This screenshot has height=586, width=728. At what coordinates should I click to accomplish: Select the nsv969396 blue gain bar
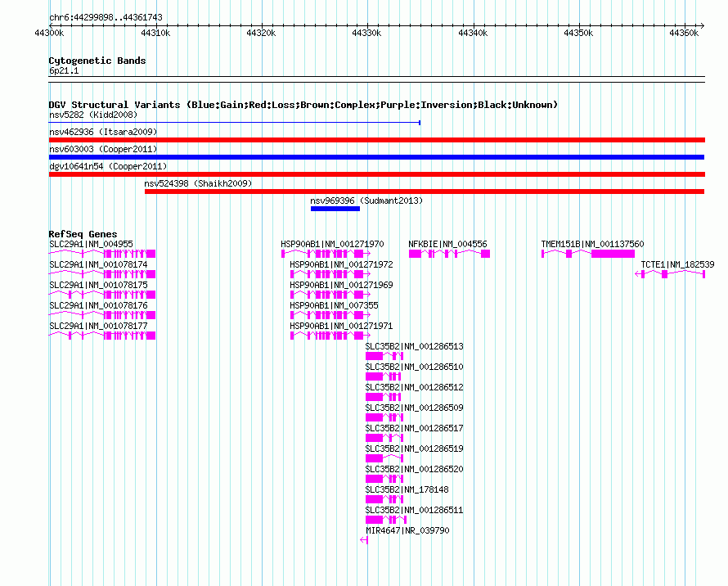coord(335,209)
